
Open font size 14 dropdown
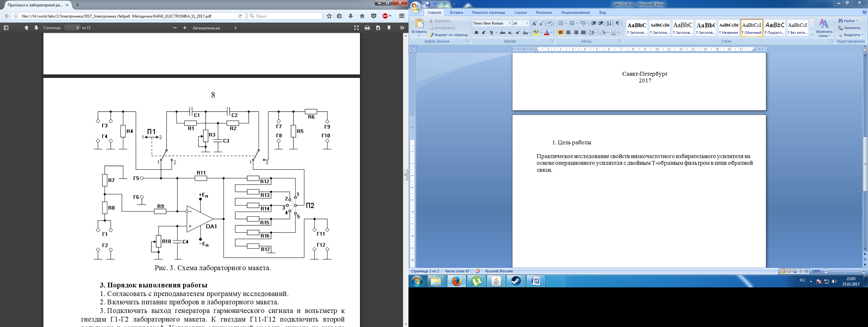coord(527,23)
